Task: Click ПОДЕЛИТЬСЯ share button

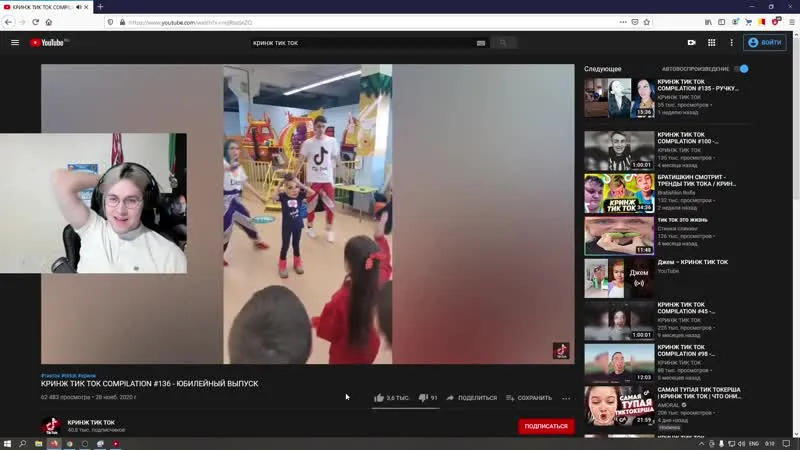Action: pyautogui.click(x=471, y=398)
